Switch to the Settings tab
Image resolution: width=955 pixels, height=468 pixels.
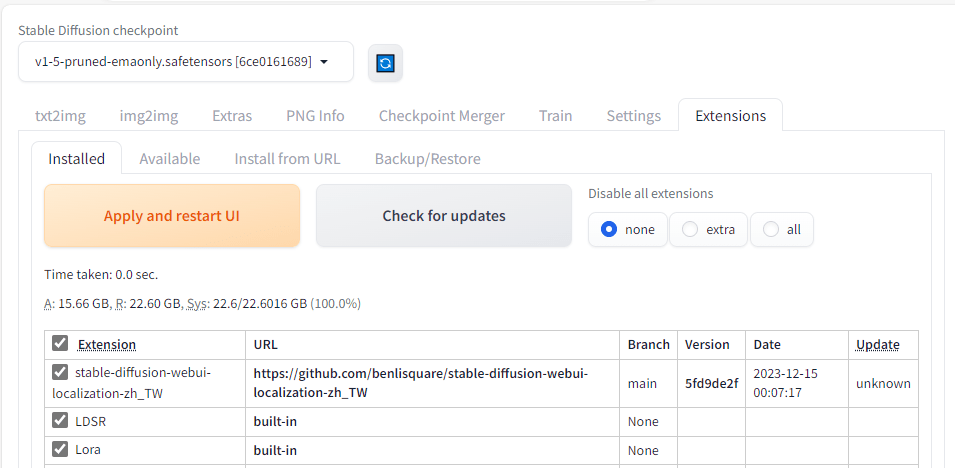[633, 116]
